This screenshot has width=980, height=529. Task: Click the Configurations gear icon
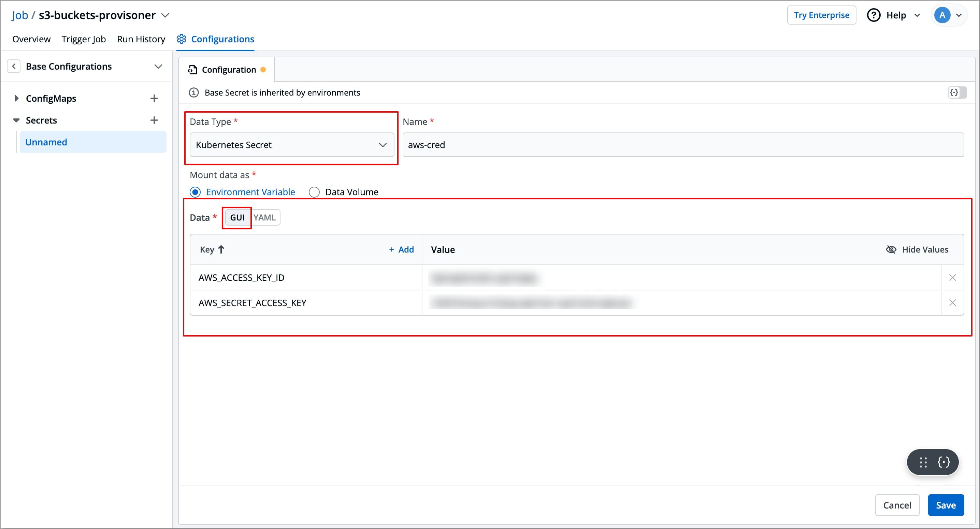(x=181, y=39)
